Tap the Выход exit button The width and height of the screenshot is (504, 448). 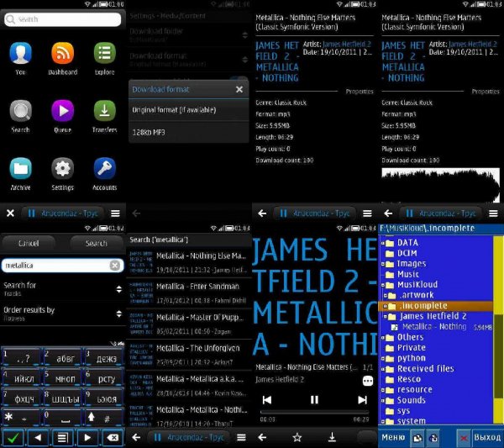[487, 437]
